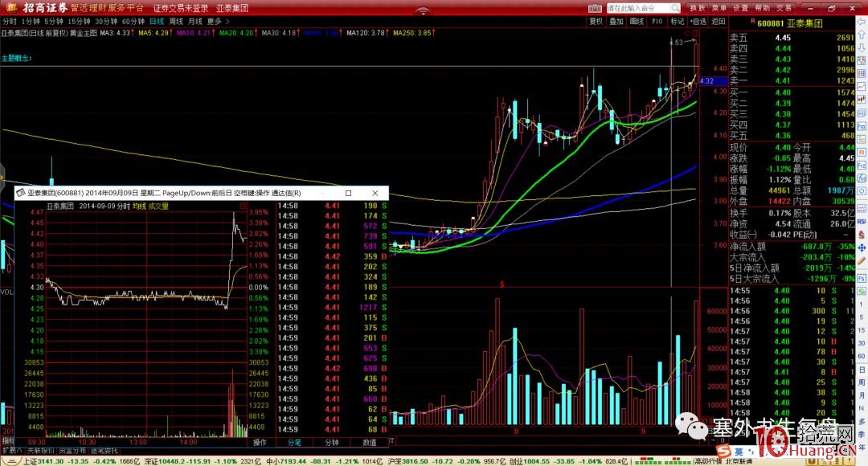868x466 pixels.
Task: Switch to the 15分钟 chart period
Action: point(79,22)
